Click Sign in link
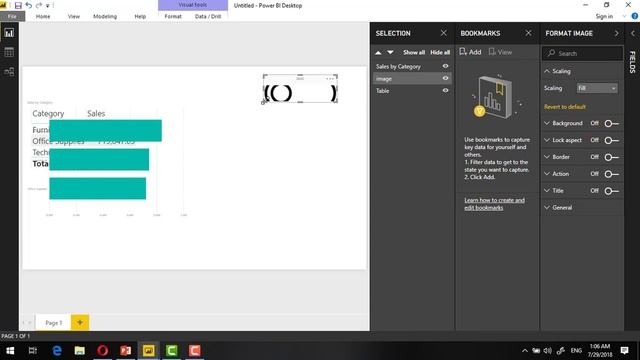The width and height of the screenshot is (640, 360). pyautogui.click(x=604, y=16)
